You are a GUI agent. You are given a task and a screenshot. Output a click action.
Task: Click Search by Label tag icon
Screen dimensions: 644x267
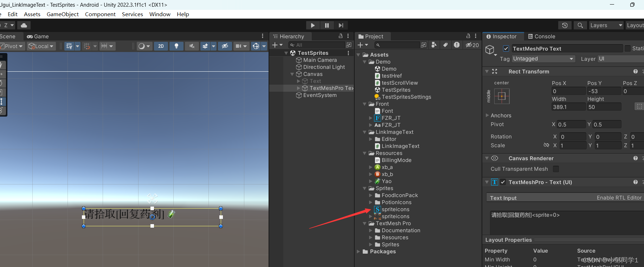[x=445, y=45]
